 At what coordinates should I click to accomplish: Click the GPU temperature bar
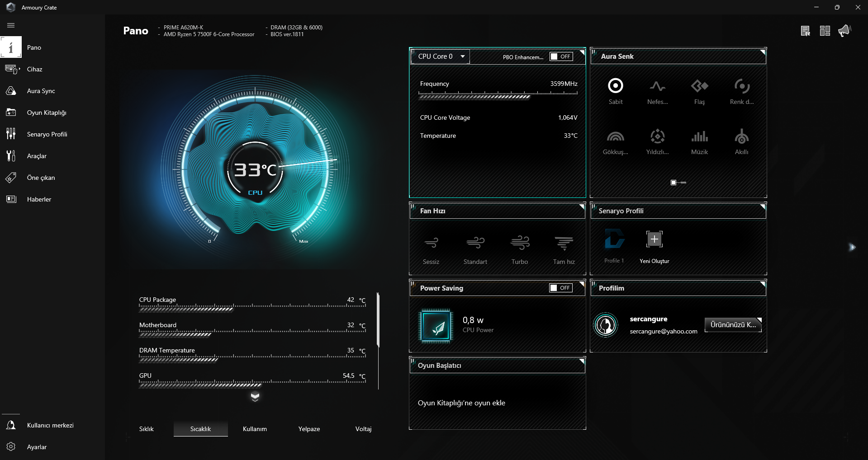click(x=252, y=384)
